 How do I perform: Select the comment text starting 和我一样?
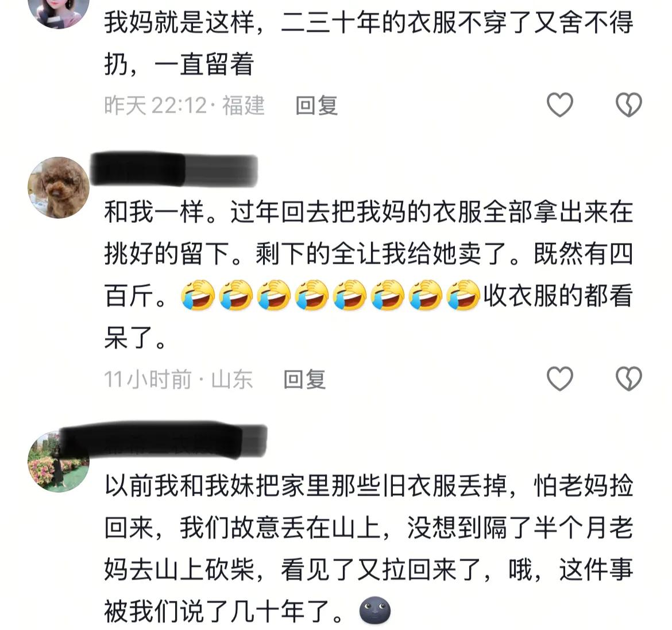click(369, 275)
